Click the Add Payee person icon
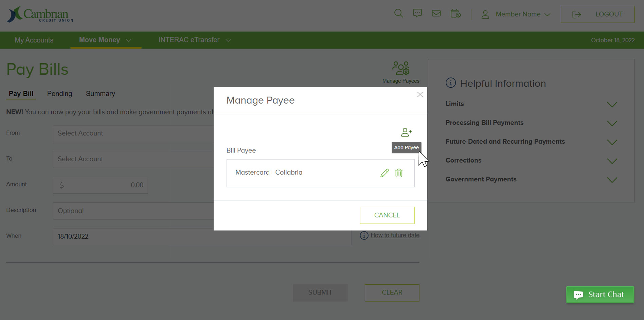The image size is (644, 320). click(x=406, y=132)
